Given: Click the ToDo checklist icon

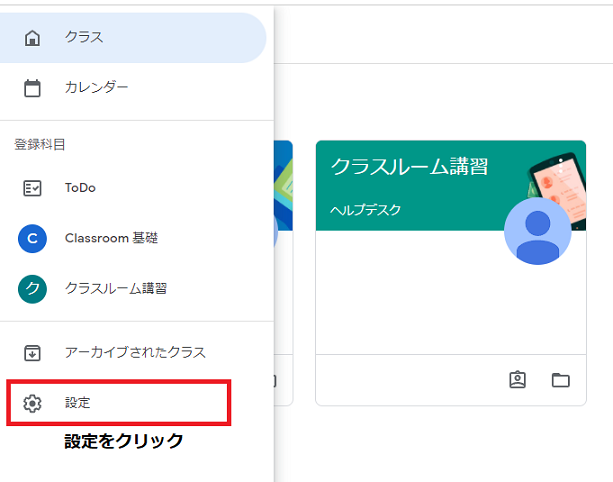Looking at the screenshot, I should [32, 188].
